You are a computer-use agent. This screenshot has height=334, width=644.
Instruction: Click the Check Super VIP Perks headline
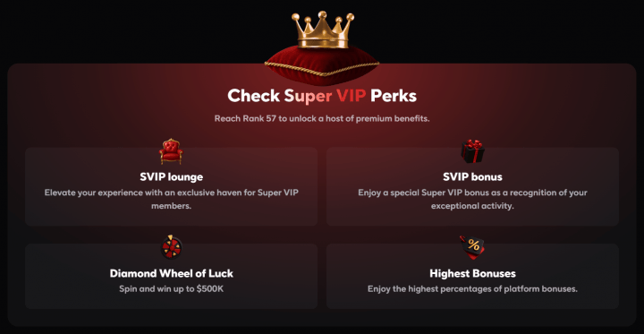[322, 96]
